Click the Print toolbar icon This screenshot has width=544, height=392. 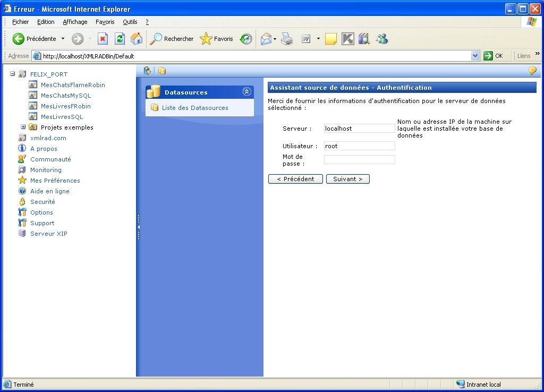click(x=287, y=39)
